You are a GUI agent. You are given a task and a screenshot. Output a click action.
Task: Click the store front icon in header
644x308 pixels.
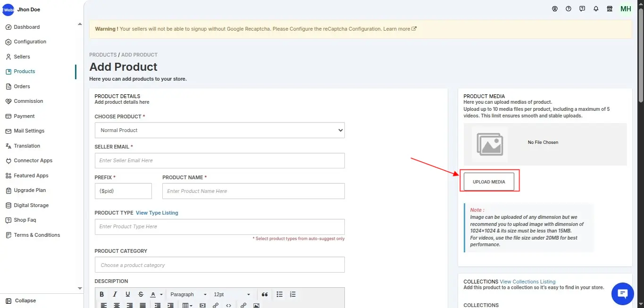pos(610,9)
